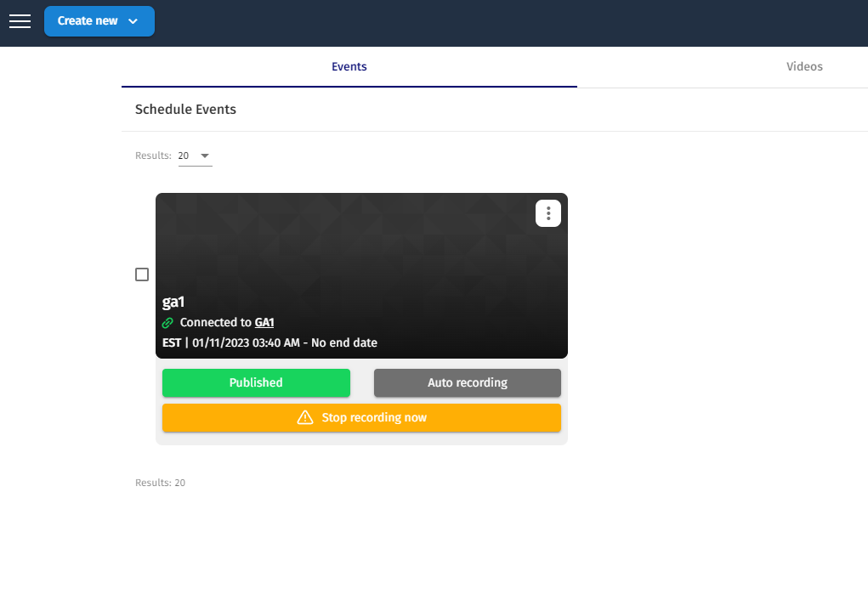Click the green Published button

(x=256, y=382)
